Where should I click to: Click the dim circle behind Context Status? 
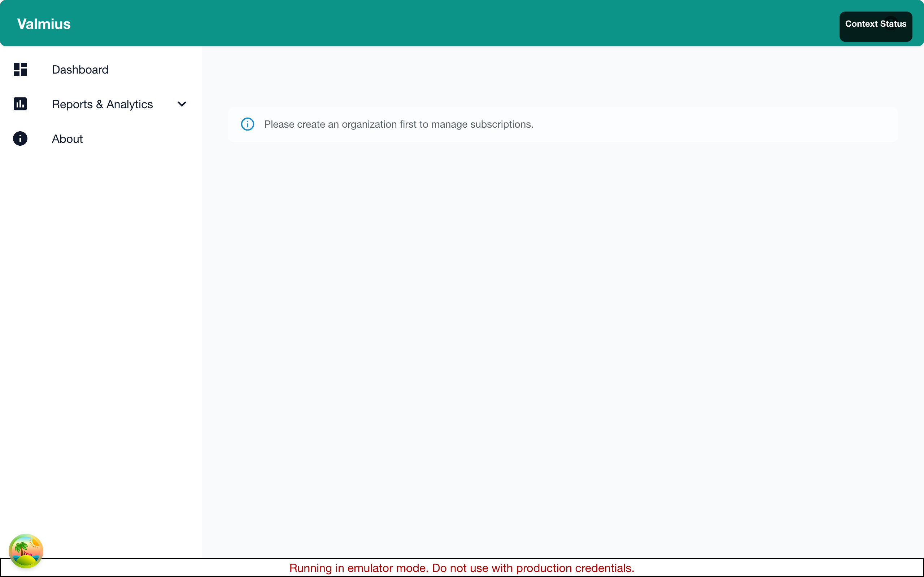892,23
